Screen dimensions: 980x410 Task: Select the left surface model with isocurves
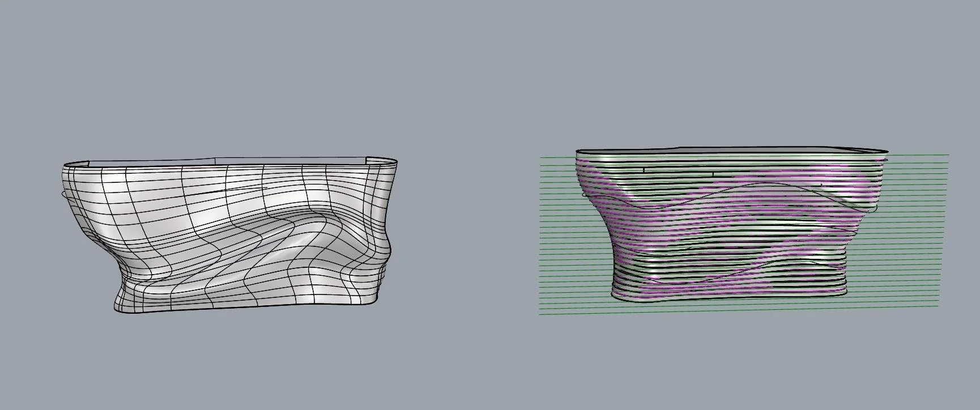(x=228, y=235)
